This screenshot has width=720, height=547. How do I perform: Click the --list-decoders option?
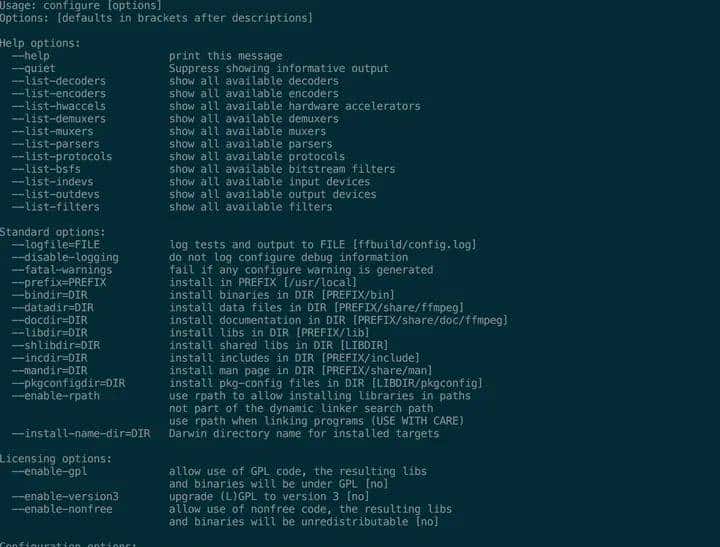pos(59,81)
